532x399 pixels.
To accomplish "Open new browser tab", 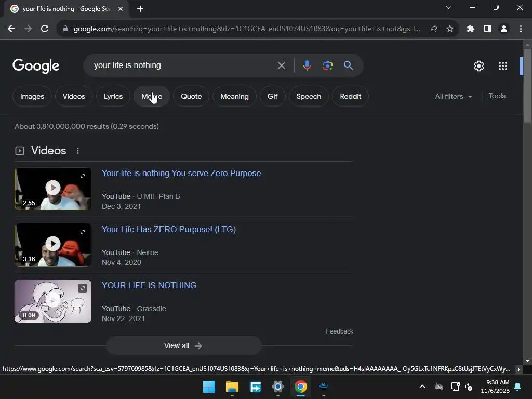I will click(x=140, y=9).
